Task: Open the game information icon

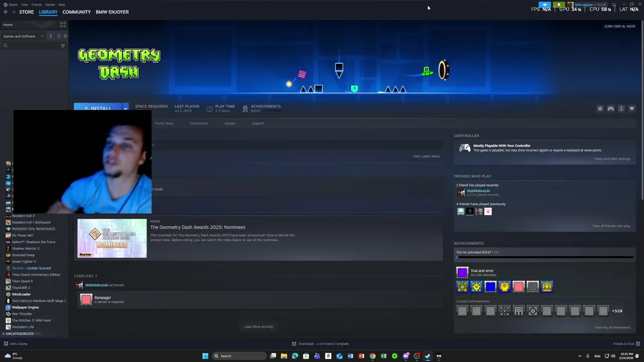Action: [x=621, y=109]
